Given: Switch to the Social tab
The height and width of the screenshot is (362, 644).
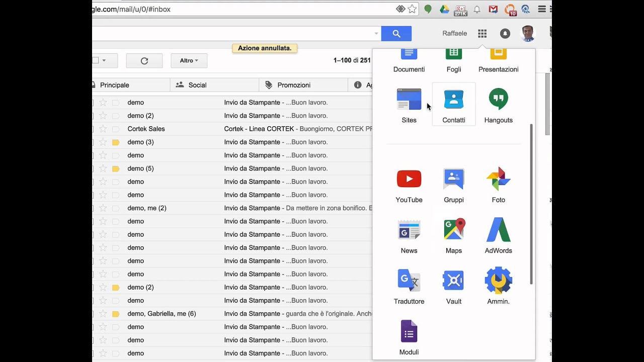Looking at the screenshot, I should click(x=214, y=85).
